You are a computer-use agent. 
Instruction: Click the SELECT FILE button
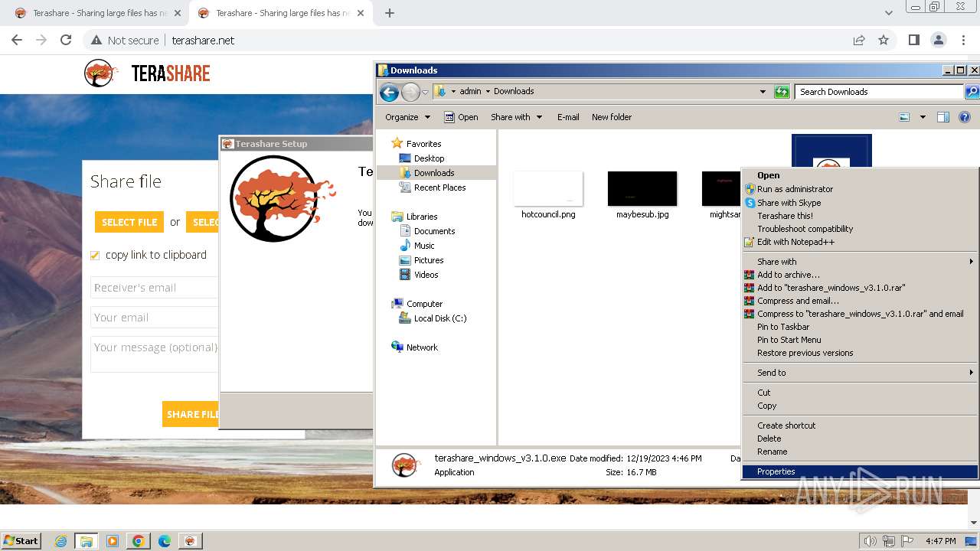pos(129,222)
